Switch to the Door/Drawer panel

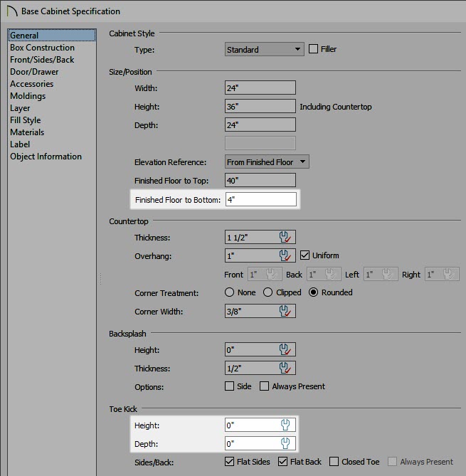click(x=34, y=72)
